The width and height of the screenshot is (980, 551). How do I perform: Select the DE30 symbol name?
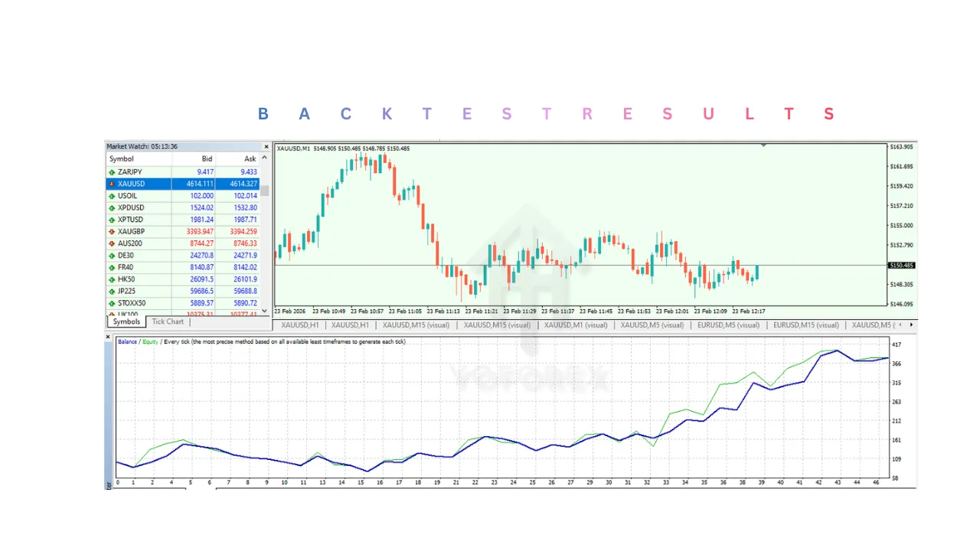coord(126,256)
